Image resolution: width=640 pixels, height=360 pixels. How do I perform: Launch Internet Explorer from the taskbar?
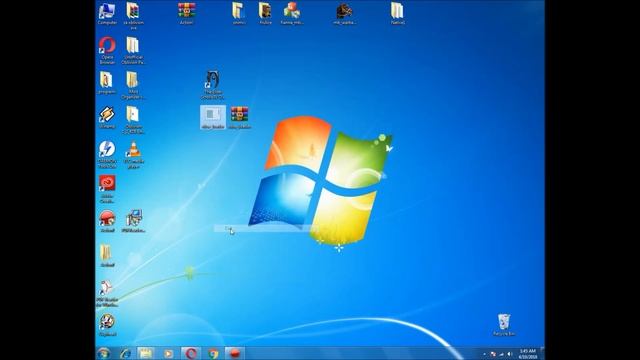125,353
